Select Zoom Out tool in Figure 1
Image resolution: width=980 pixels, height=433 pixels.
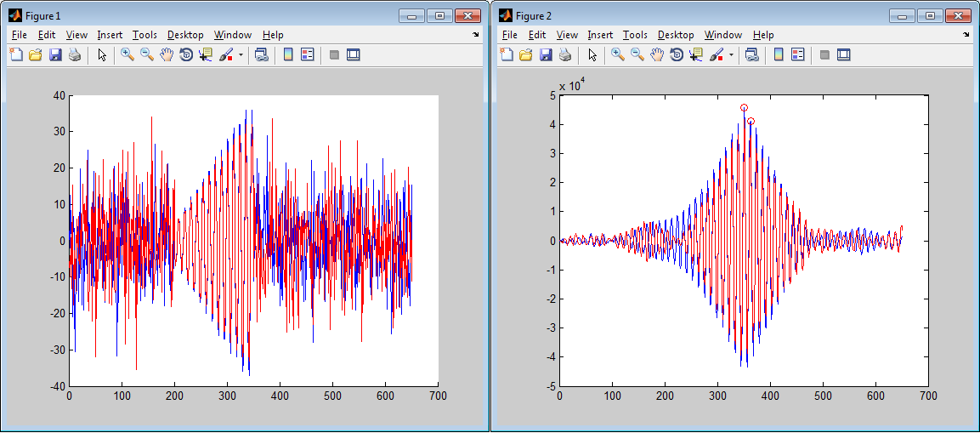click(x=146, y=54)
